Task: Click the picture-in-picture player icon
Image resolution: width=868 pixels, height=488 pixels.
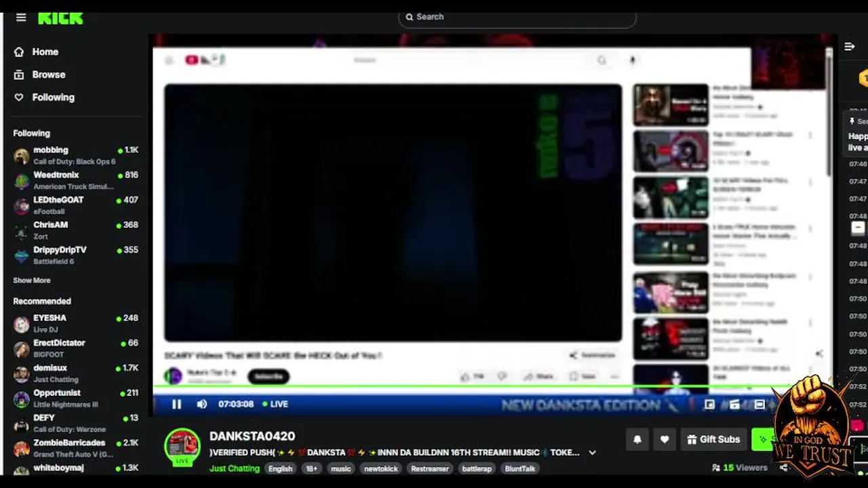Action: [x=709, y=405]
